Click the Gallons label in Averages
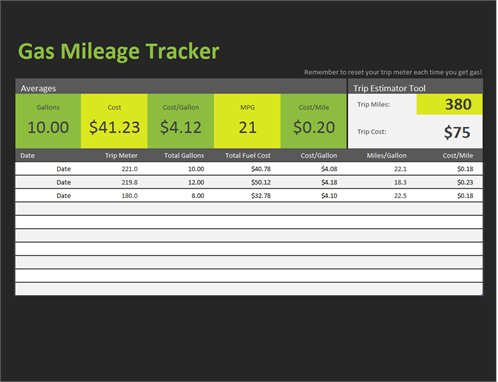The height and width of the screenshot is (382, 498). [x=48, y=107]
